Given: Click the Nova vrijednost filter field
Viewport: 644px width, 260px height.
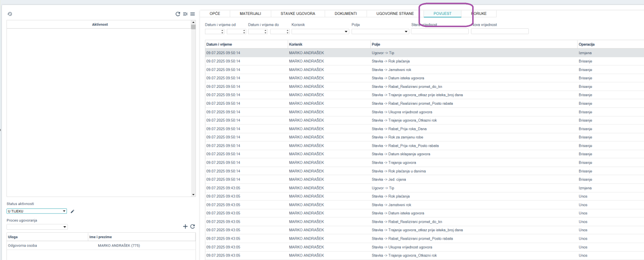Looking at the screenshot, I should (x=500, y=31).
